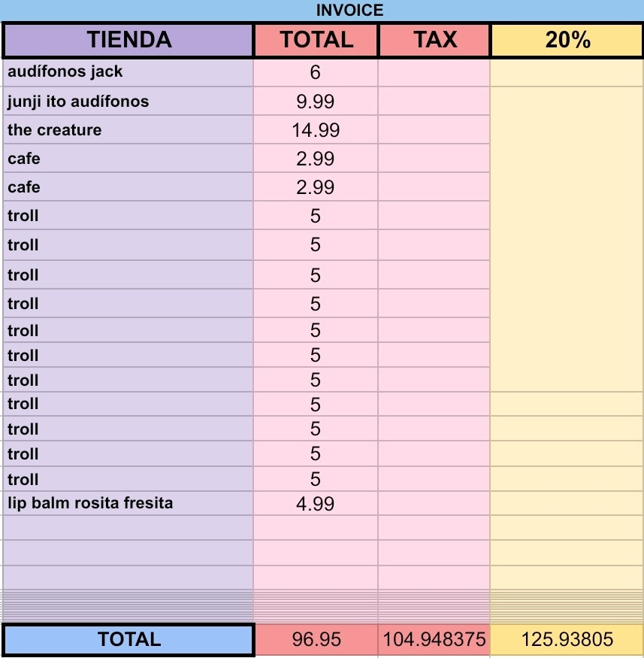Select the price cell showing 6

coord(316,73)
